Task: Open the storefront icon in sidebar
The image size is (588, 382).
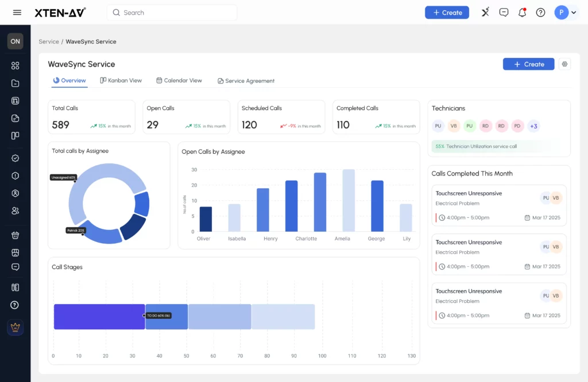Action: [x=15, y=252]
